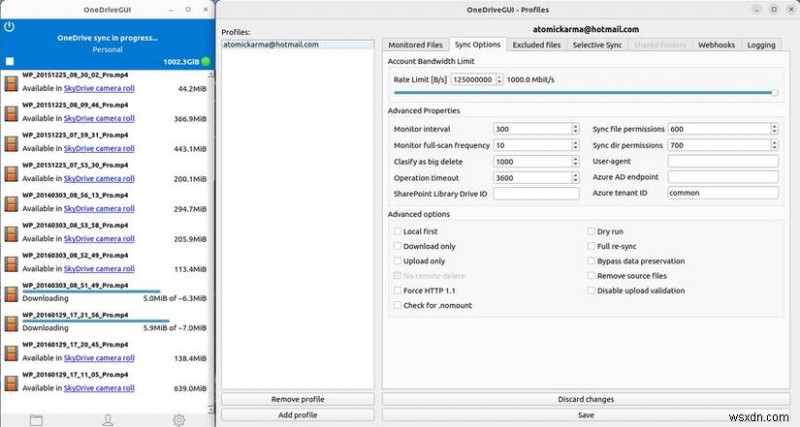Click the Azure AD endpoint field

(723, 177)
